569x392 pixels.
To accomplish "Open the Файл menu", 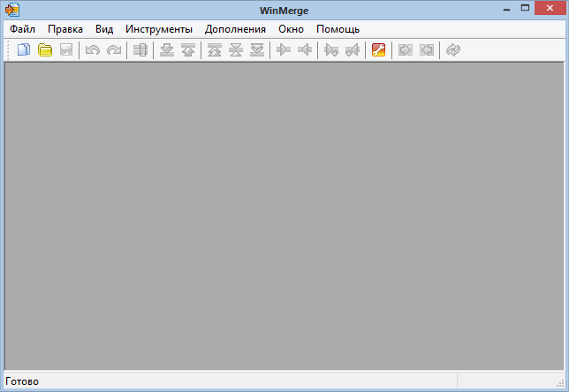I will click(22, 29).
